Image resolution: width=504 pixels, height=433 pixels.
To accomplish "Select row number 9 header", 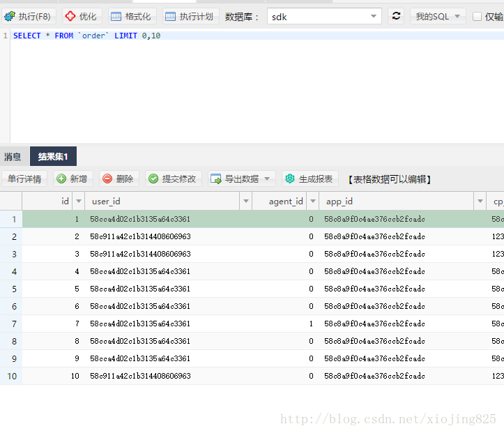I will (x=11, y=358).
